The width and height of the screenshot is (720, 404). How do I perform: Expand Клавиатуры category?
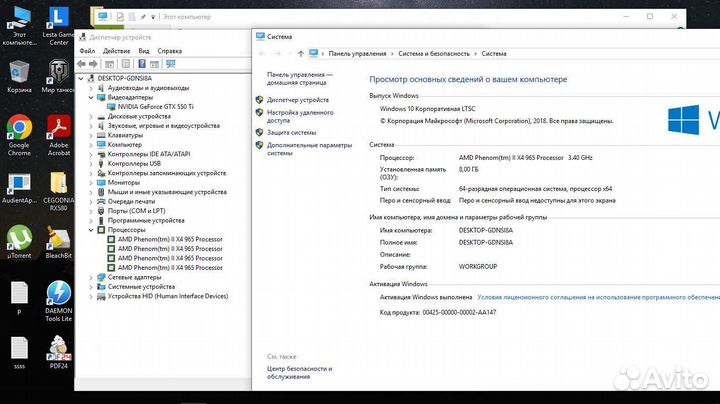coord(91,135)
